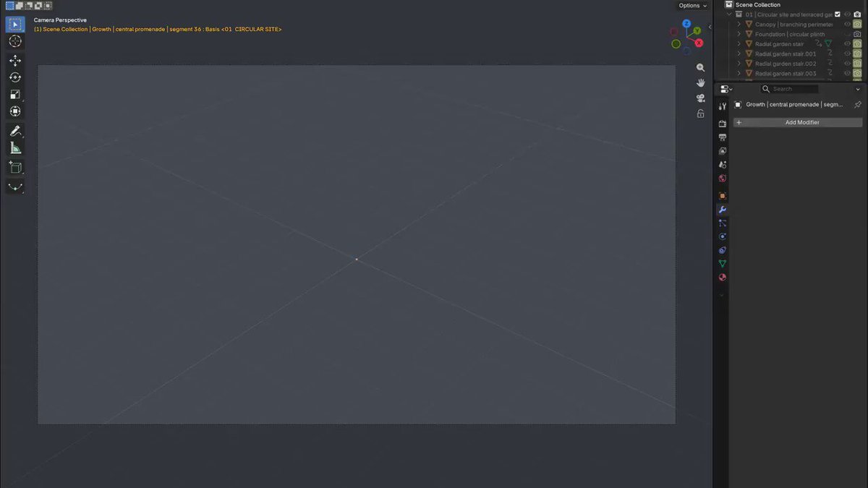Open the Material properties tab

click(x=722, y=278)
